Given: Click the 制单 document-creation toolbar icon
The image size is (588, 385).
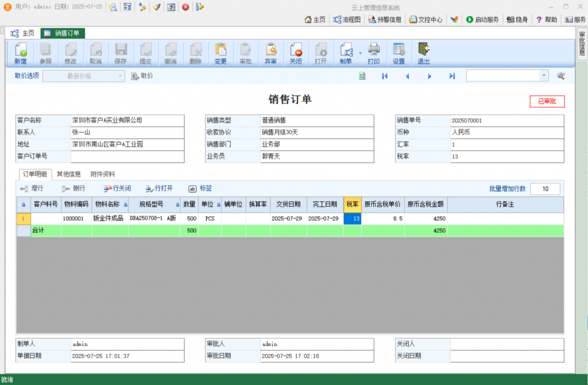Looking at the screenshot, I should click(346, 53).
